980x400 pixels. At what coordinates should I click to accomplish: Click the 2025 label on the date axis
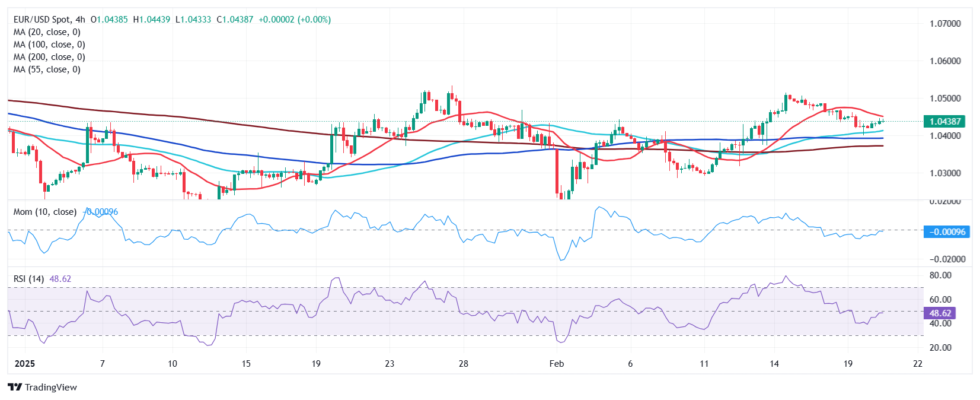24,364
